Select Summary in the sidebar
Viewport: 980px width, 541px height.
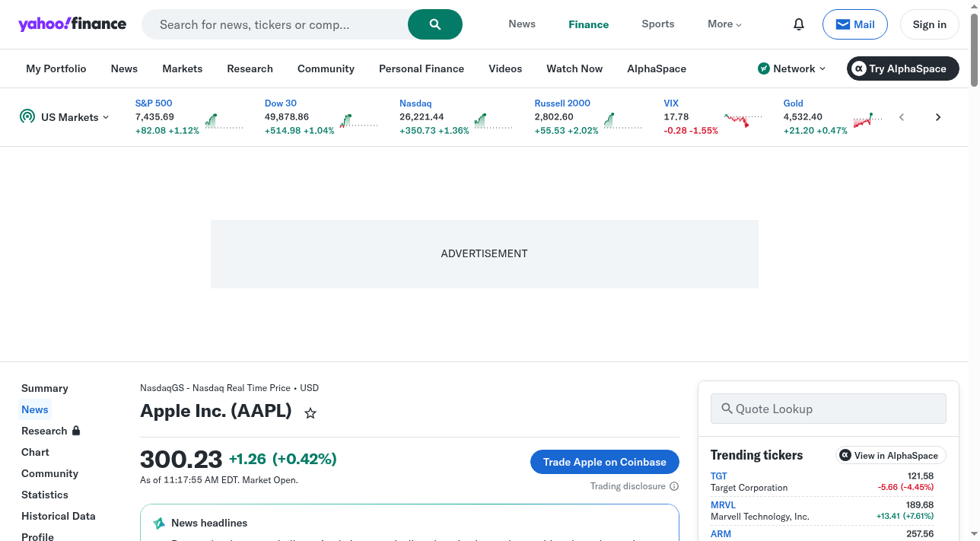(x=45, y=388)
